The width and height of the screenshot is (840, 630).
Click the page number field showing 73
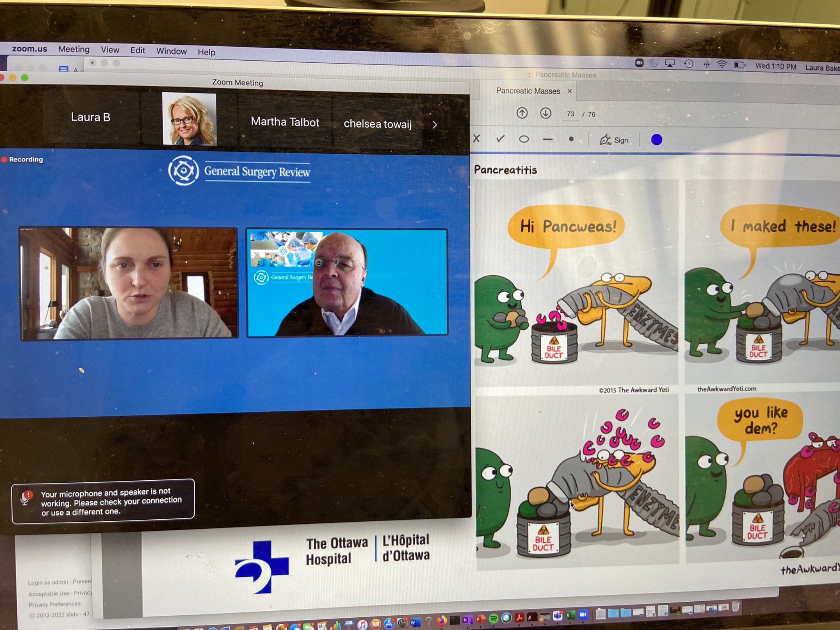click(x=571, y=114)
